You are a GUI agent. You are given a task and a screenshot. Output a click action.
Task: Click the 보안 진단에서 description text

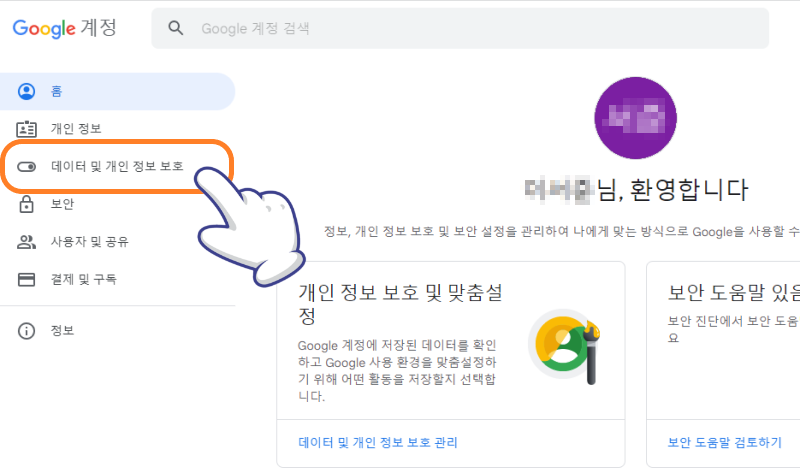(x=734, y=329)
